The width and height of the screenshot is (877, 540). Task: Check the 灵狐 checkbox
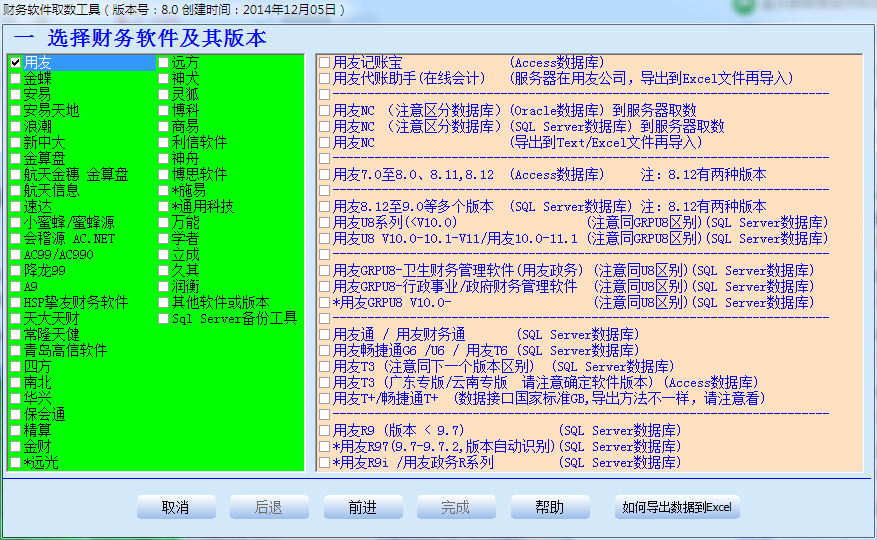(x=163, y=95)
